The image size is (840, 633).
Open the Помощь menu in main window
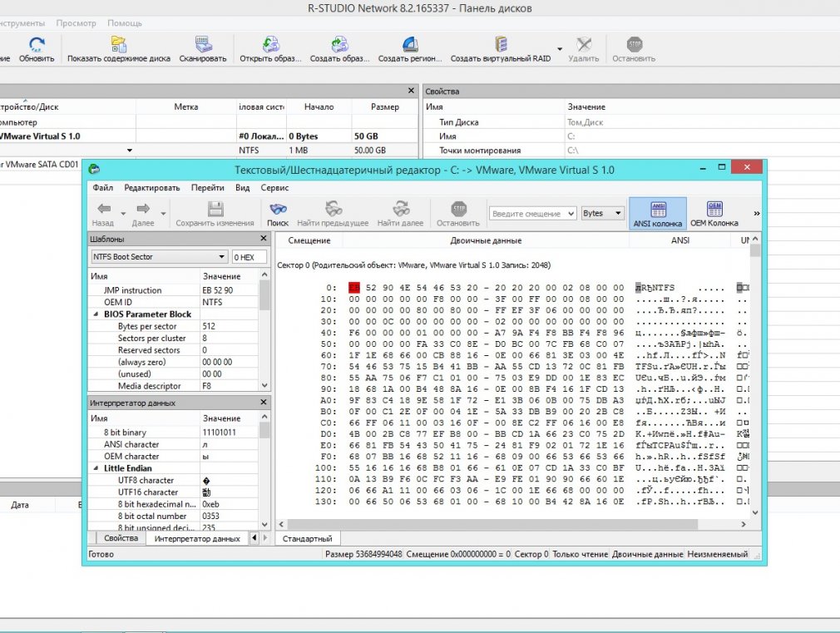tap(125, 23)
